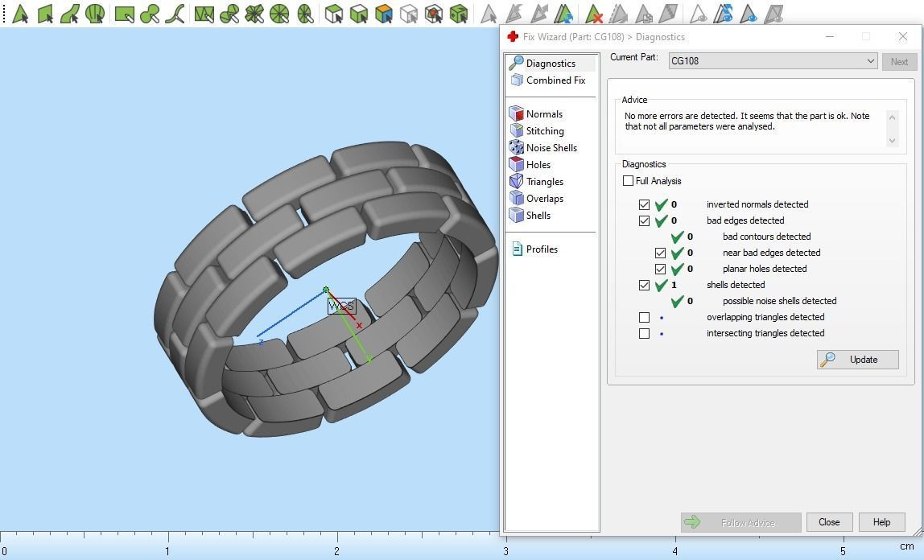Click the grey triangle with clipboard icon
This screenshot has width=924, height=560.
[x=644, y=13]
